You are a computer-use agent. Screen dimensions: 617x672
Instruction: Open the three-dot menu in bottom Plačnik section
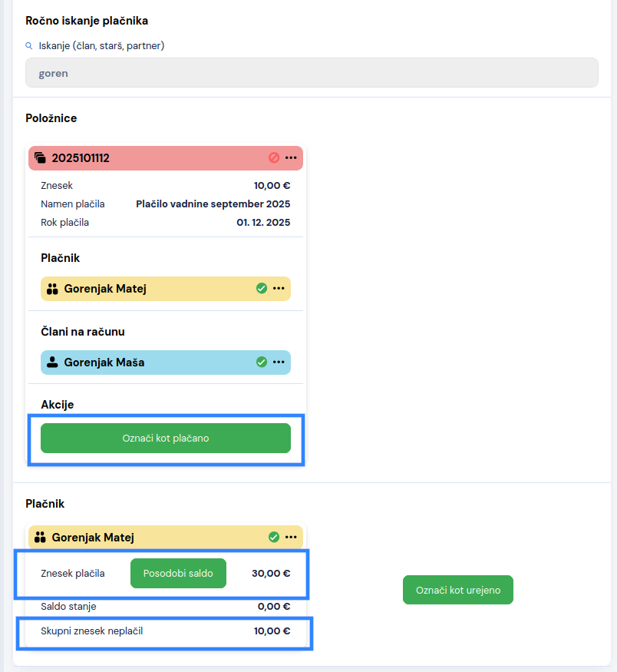click(x=291, y=537)
